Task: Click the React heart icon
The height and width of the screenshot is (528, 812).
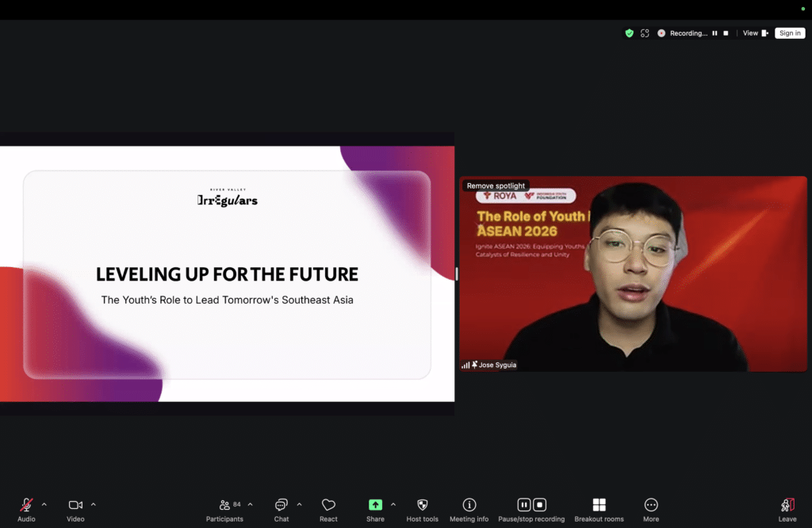Action: [328, 505]
